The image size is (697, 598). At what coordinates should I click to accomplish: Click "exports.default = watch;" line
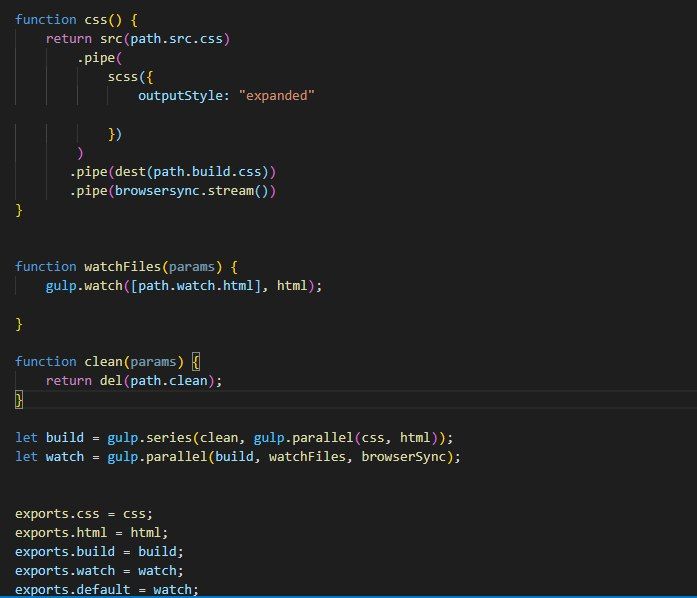click(107, 590)
